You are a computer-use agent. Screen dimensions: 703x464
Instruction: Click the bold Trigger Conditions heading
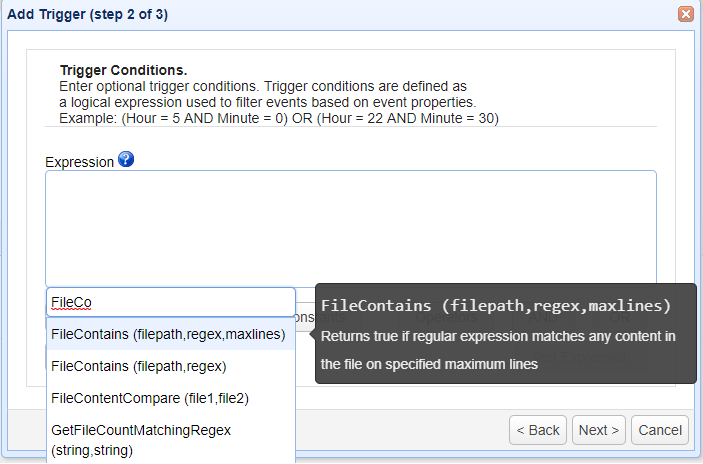tap(123, 71)
